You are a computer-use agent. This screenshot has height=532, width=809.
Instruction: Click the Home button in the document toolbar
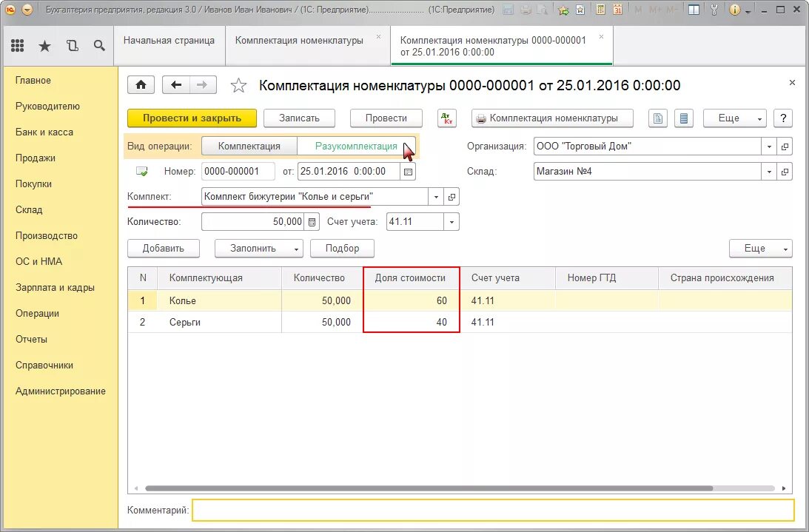(141, 84)
